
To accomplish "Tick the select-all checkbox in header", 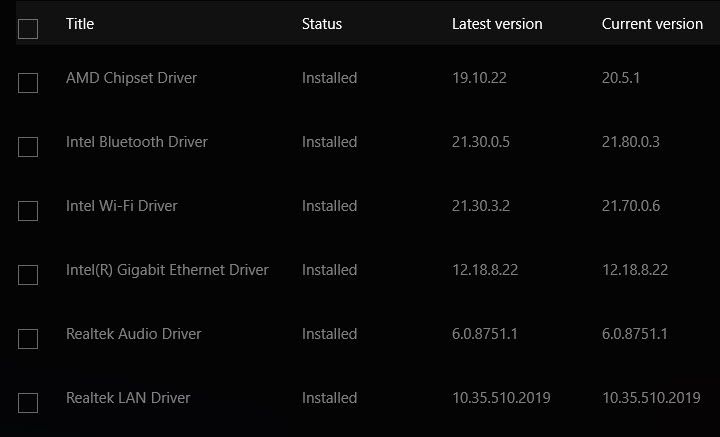I will 28,29.
